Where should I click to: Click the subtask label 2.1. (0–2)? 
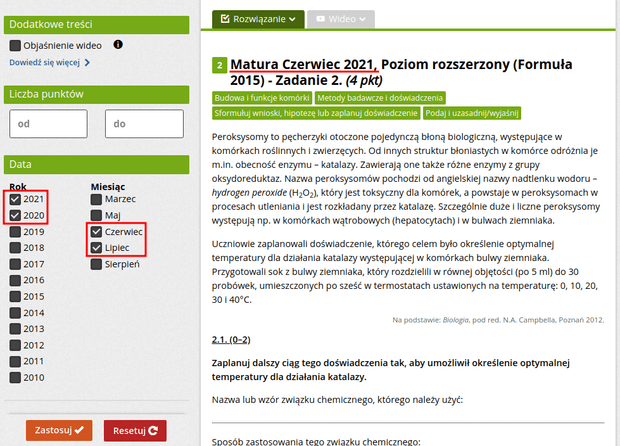click(x=231, y=340)
